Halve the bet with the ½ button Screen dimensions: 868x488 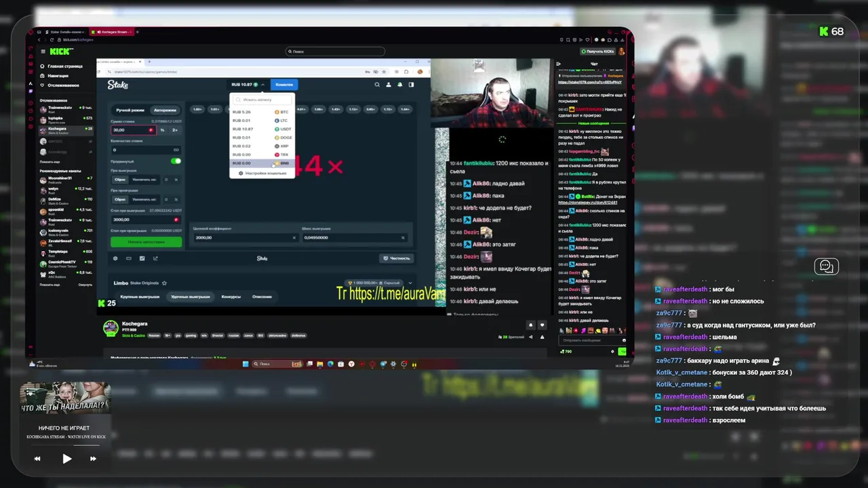pos(162,130)
